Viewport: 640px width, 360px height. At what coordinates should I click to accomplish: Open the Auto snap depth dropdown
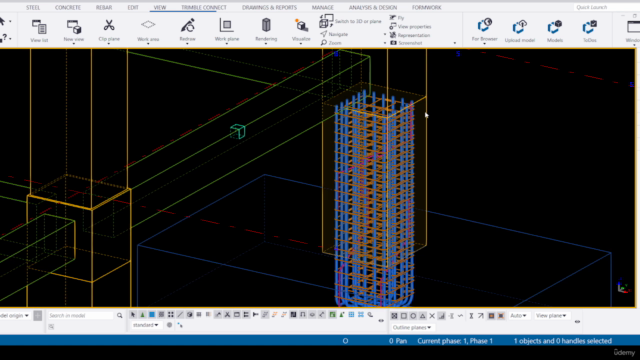pyautogui.click(x=518, y=316)
